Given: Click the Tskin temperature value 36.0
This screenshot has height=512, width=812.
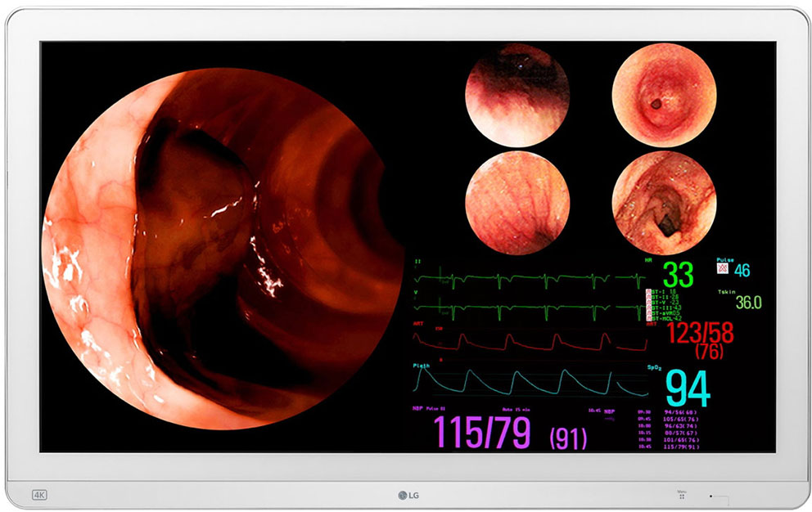Looking at the screenshot, I should 747,302.
